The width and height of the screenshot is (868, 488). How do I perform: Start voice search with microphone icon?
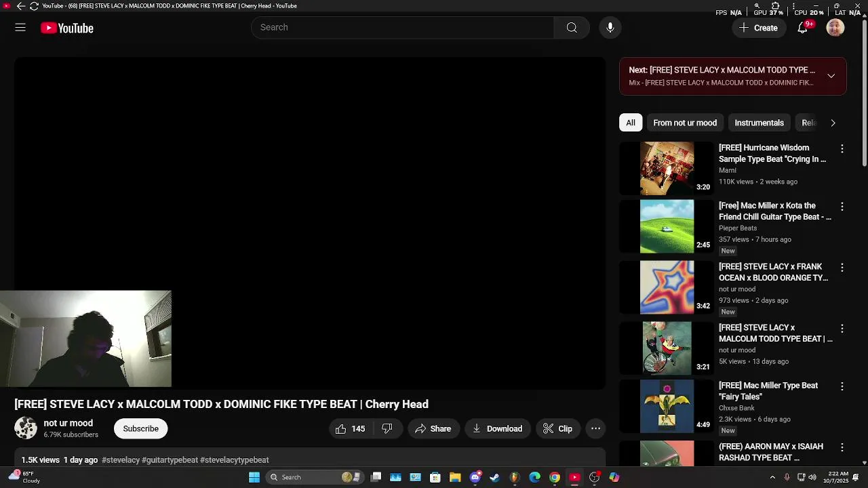pos(610,28)
